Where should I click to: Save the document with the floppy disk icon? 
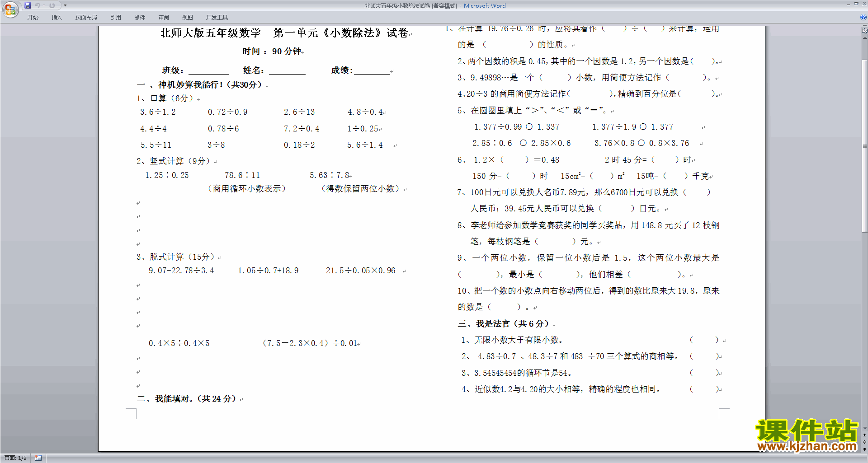click(x=28, y=5)
